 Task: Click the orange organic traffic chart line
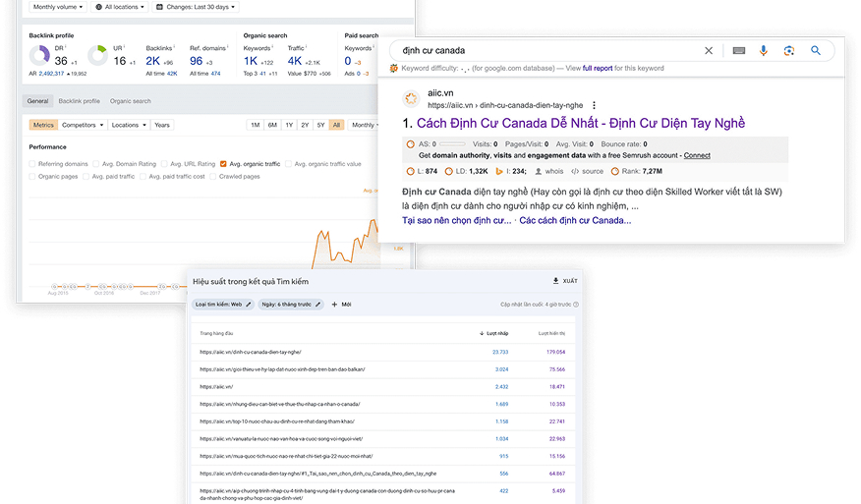pos(344,245)
